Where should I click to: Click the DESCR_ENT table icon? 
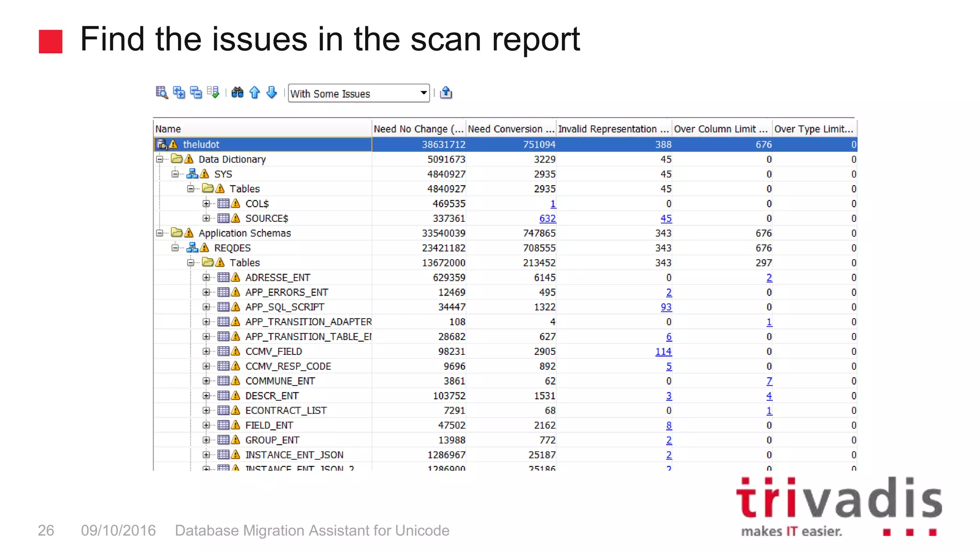[x=223, y=396]
